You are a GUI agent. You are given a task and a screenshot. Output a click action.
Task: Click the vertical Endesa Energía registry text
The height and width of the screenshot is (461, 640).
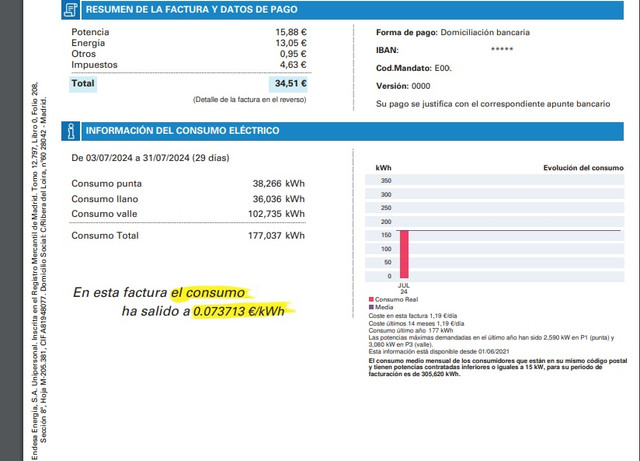click(x=40, y=271)
